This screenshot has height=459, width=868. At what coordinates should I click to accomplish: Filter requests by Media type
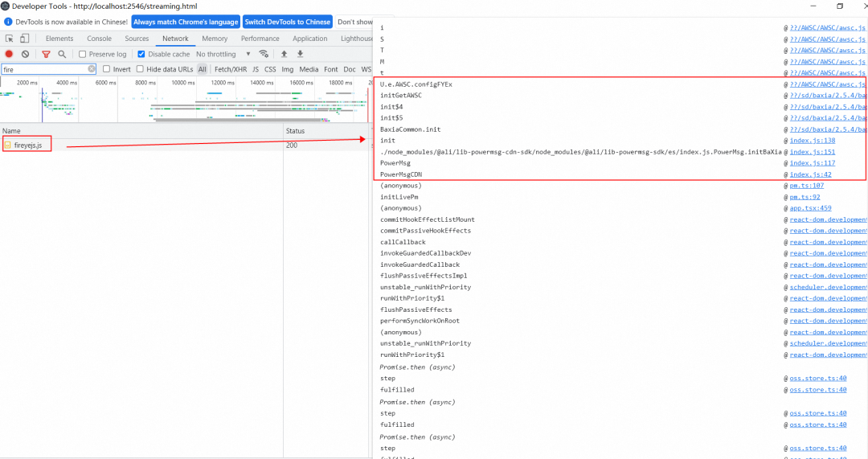click(x=309, y=69)
